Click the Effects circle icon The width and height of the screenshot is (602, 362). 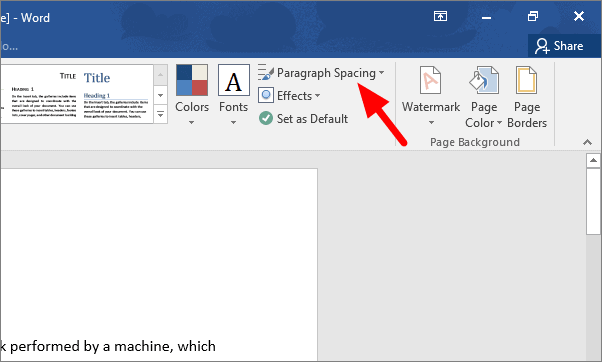266,95
